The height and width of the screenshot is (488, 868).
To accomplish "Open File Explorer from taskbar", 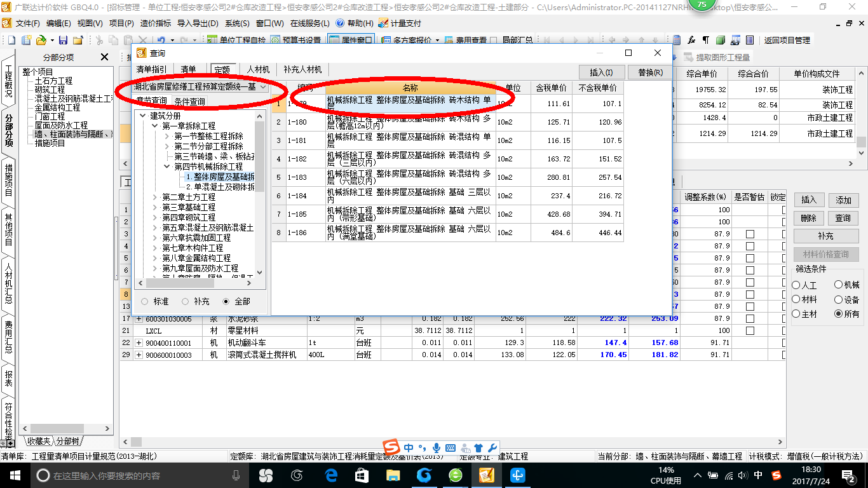I will pos(393,475).
